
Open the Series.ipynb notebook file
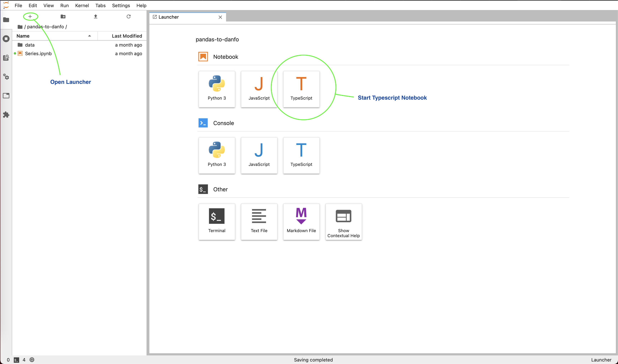coord(38,54)
